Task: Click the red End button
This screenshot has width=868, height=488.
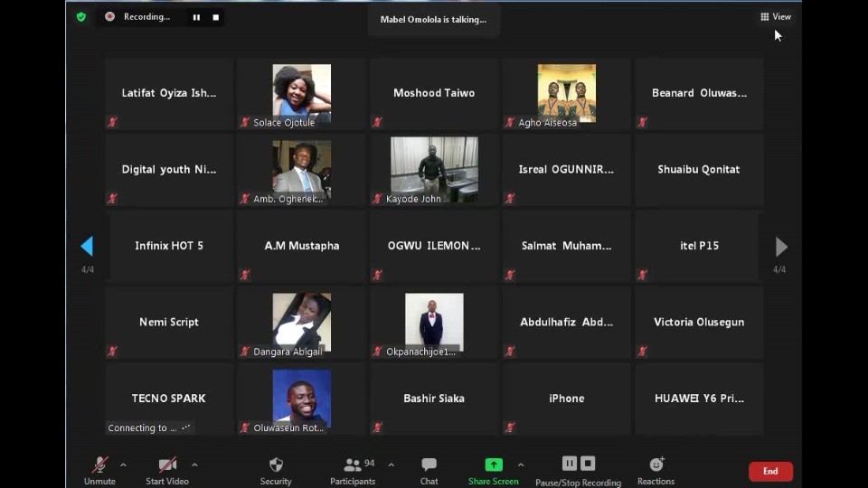Action: [770, 471]
